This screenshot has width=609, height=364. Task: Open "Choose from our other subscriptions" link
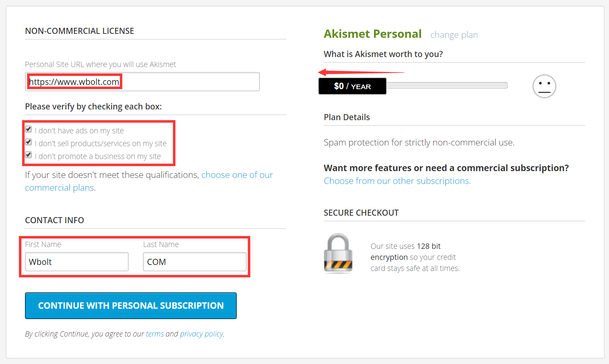pyautogui.click(x=397, y=181)
